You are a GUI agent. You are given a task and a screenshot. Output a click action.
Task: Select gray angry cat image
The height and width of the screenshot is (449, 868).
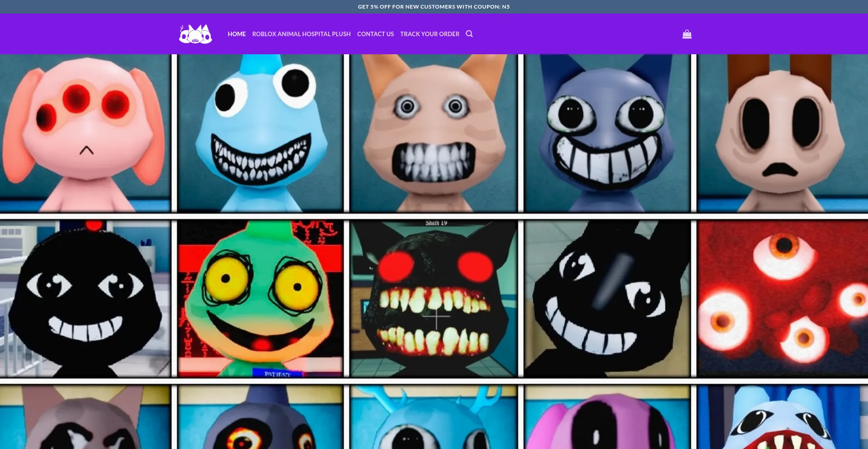(x=85, y=417)
